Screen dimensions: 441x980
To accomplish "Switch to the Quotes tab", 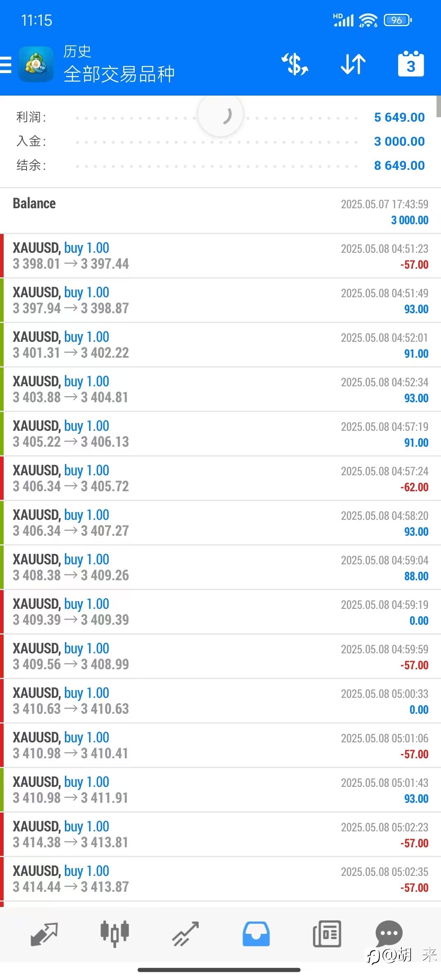I will [44, 934].
